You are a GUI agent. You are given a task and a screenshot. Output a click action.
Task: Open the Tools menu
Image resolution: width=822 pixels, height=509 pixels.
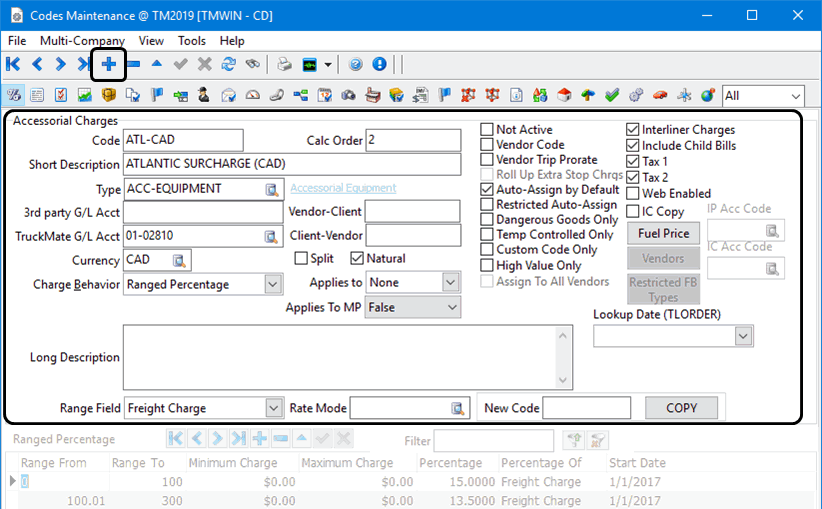pyautogui.click(x=192, y=41)
